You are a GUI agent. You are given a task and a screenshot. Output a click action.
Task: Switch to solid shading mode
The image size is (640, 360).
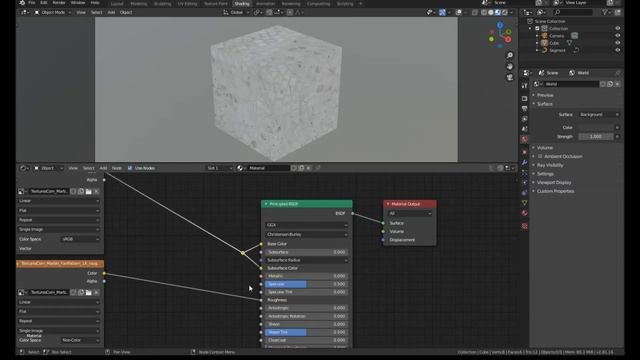491,12
